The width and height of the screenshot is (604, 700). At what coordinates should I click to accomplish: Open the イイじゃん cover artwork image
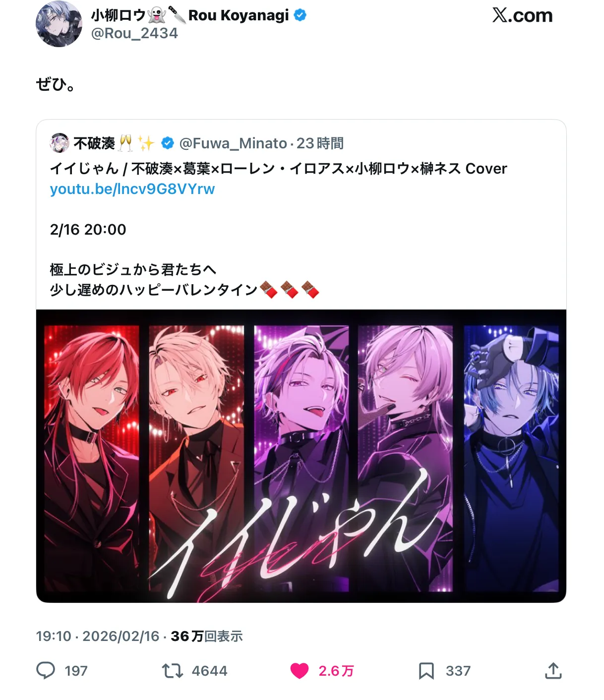tap(301, 456)
